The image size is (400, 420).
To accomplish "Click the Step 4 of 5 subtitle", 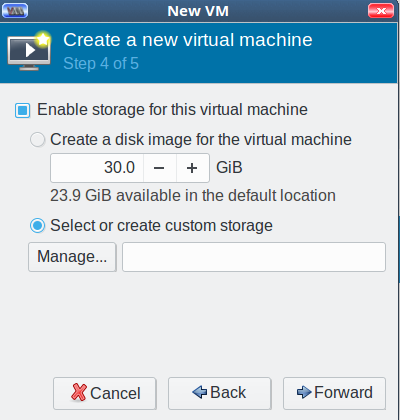I will click(x=101, y=63).
